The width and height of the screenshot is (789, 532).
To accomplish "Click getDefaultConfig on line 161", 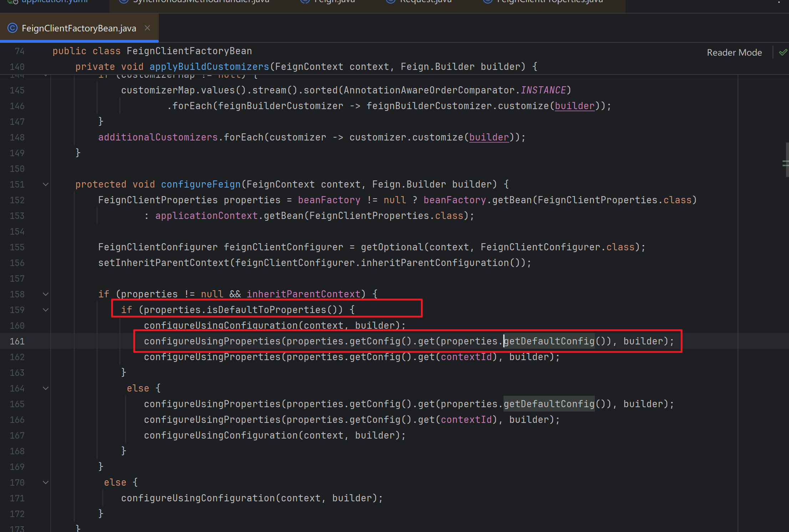I will tap(549, 341).
